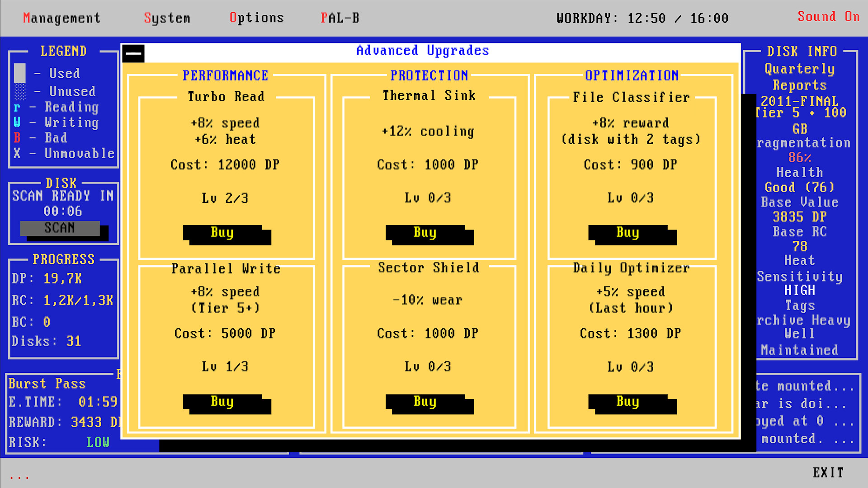Click the 'Lv 1/3' level of Parallel Write
This screenshot has height=488, width=868.
pyautogui.click(x=225, y=367)
